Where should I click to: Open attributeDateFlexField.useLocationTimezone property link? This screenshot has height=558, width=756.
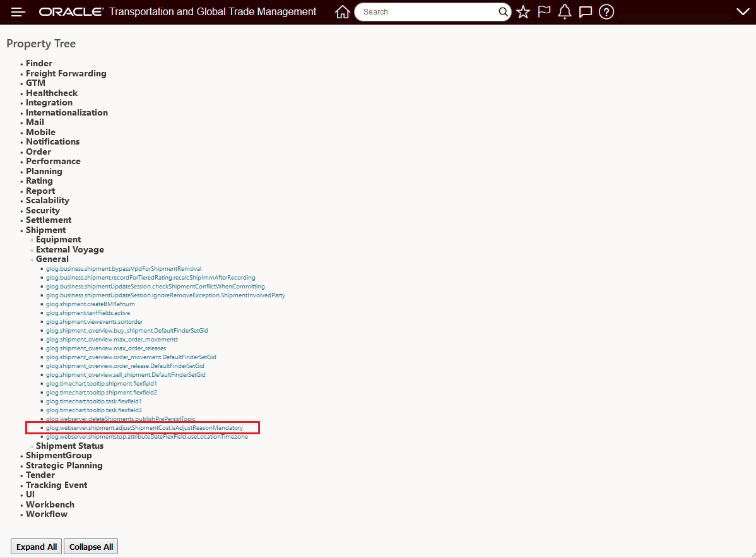[147, 437]
